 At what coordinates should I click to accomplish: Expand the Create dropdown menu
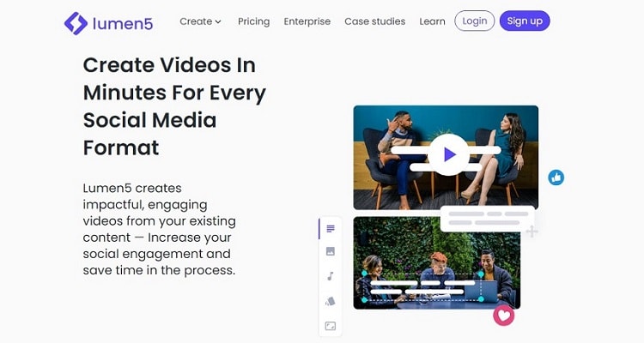click(x=200, y=21)
